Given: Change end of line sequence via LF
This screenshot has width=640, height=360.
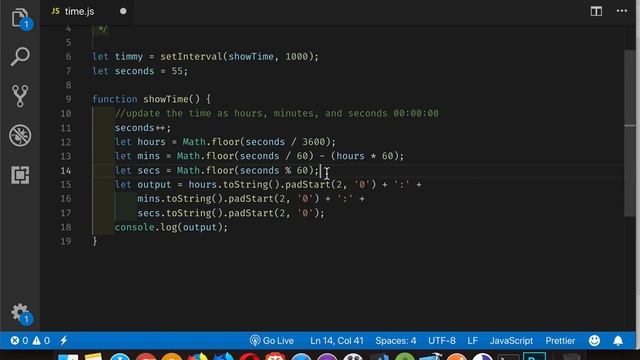Looking at the screenshot, I should pyautogui.click(x=472, y=340).
